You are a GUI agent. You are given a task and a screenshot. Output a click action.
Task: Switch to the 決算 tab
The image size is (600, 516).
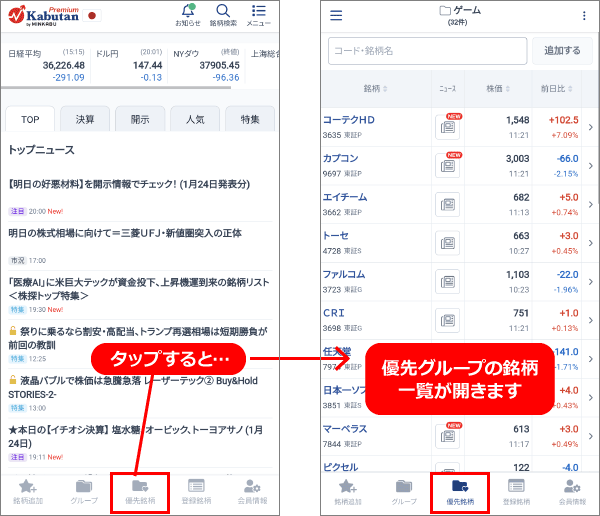click(x=85, y=119)
